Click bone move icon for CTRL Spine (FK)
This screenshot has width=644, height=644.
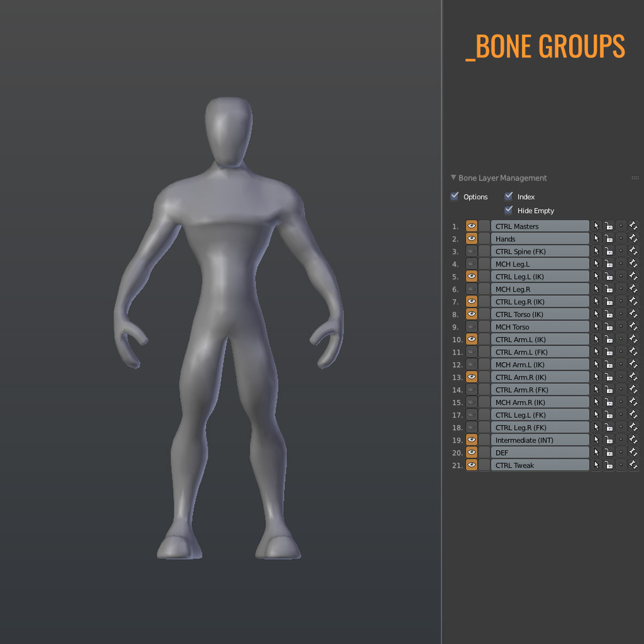coord(633,251)
